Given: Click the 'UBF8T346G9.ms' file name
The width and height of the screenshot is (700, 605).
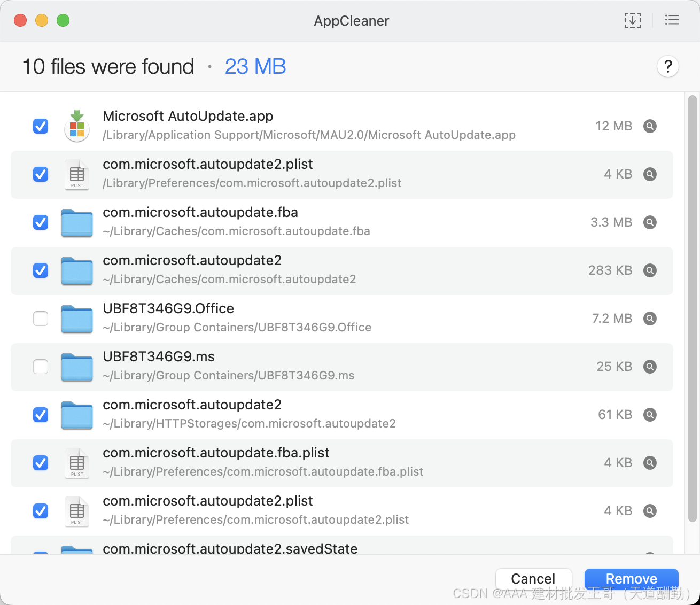Looking at the screenshot, I should [159, 356].
